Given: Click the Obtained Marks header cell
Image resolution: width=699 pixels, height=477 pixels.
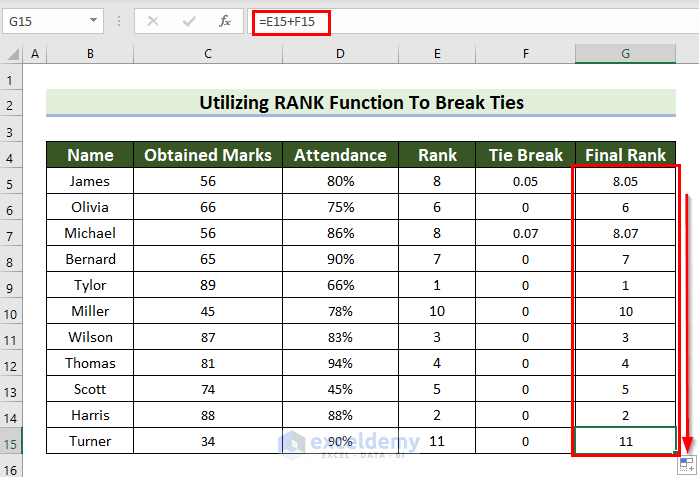Looking at the screenshot, I should coord(208,155).
